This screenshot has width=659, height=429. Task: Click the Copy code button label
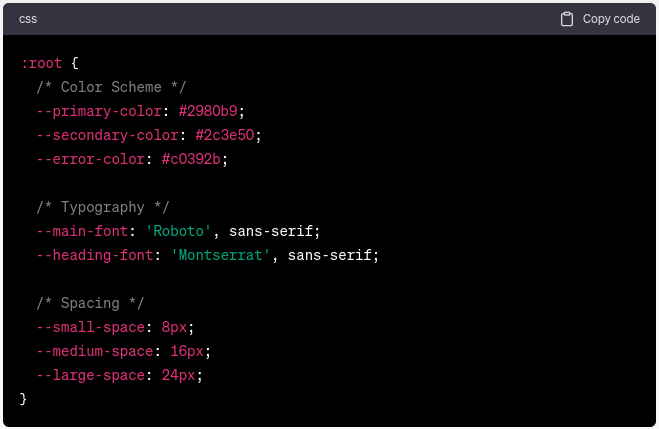click(611, 19)
